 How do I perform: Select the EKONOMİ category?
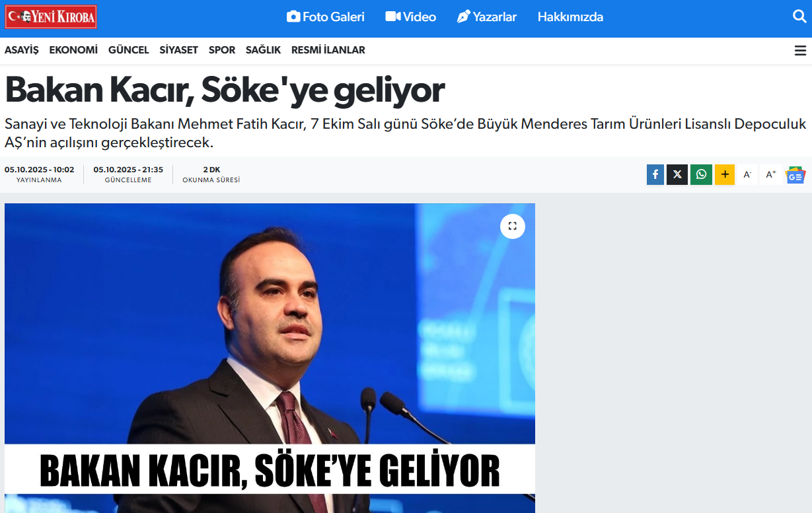(73, 50)
